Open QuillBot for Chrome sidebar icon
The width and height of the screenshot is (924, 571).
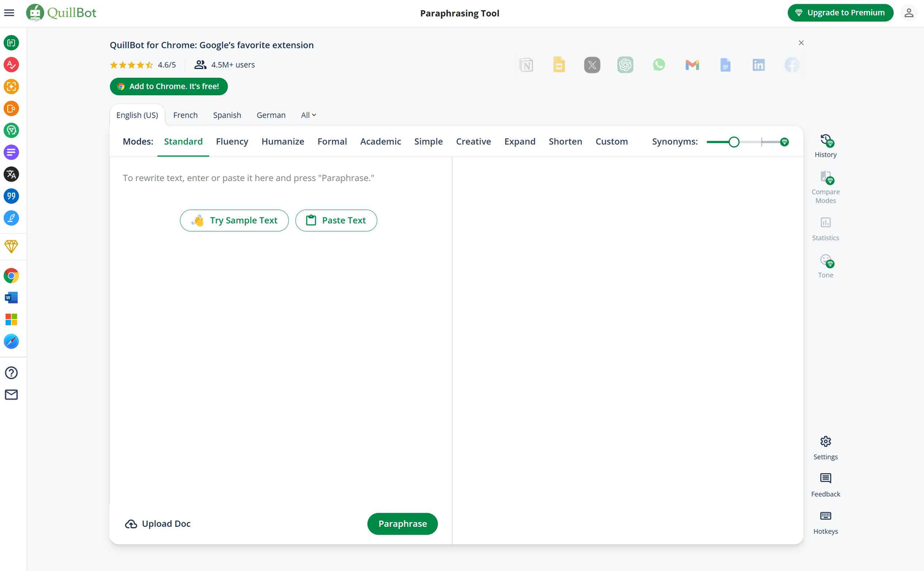(x=11, y=276)
